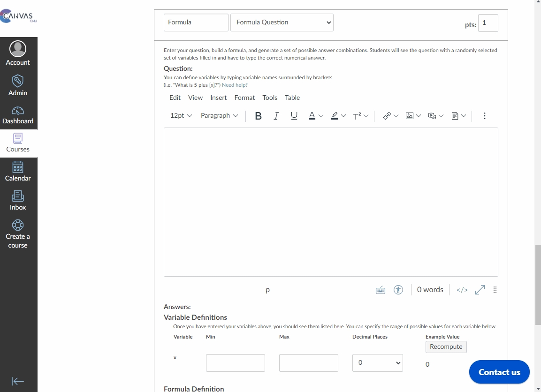Expand editor to fullscreen

point(480,290)
